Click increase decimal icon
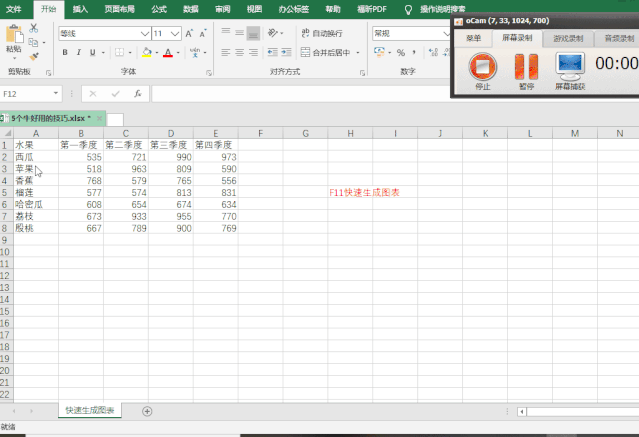Image resolution: width=639 pixels, height=437 pixels. click(434, 52)
